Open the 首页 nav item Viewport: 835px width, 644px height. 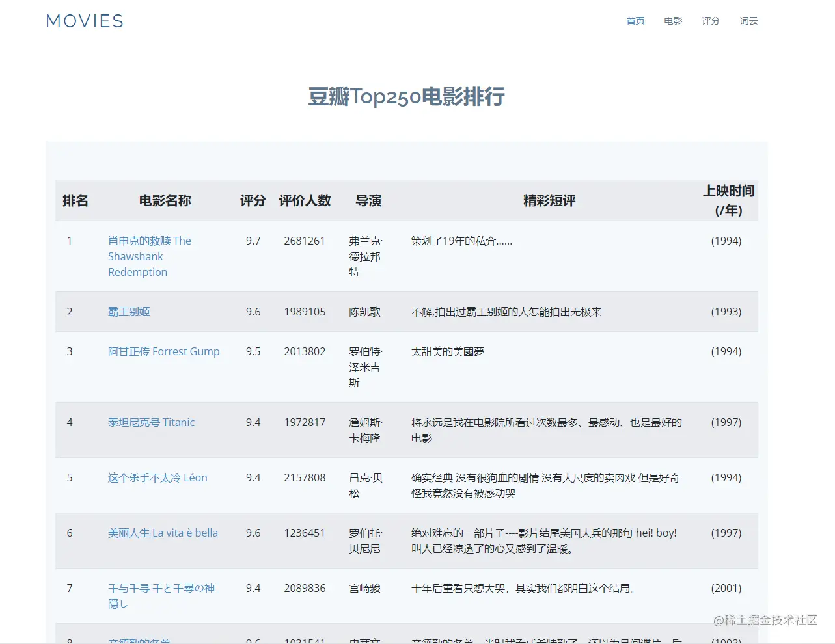click(x=635, y=21)
